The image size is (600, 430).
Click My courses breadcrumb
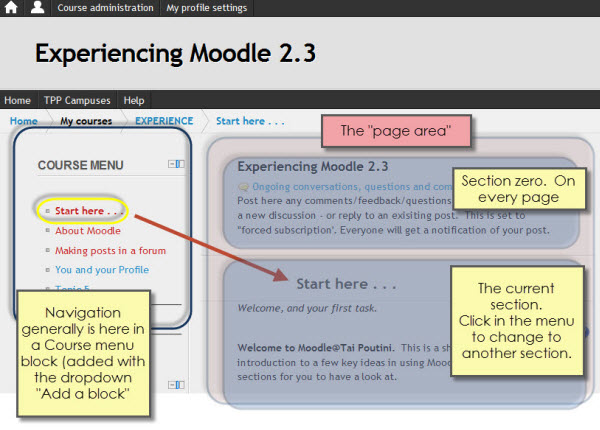pos(86,121)
